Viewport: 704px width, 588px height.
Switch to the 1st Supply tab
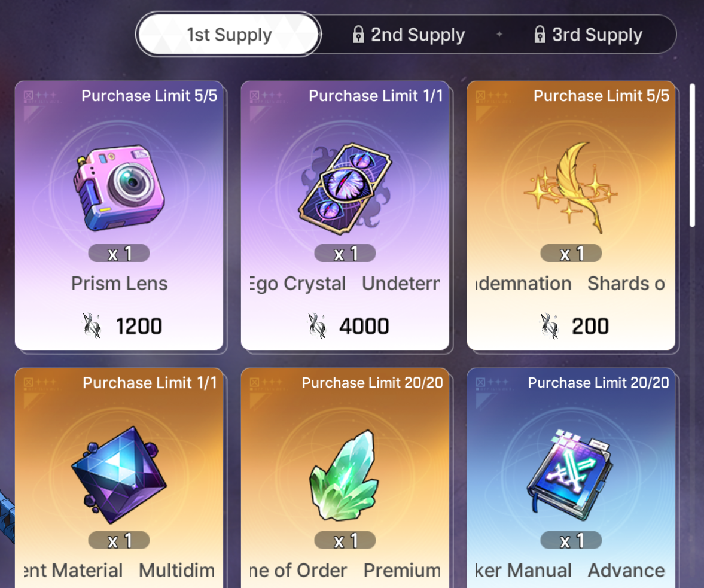[229, 35]
